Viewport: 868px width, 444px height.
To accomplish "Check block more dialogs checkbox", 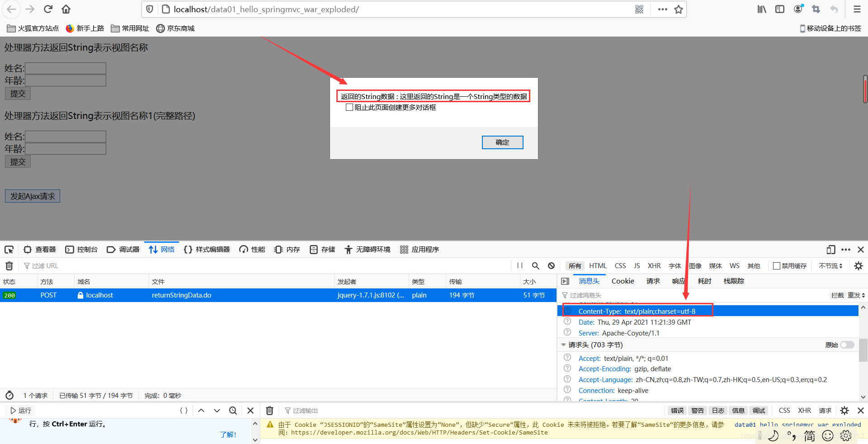I will pos(349,108).
